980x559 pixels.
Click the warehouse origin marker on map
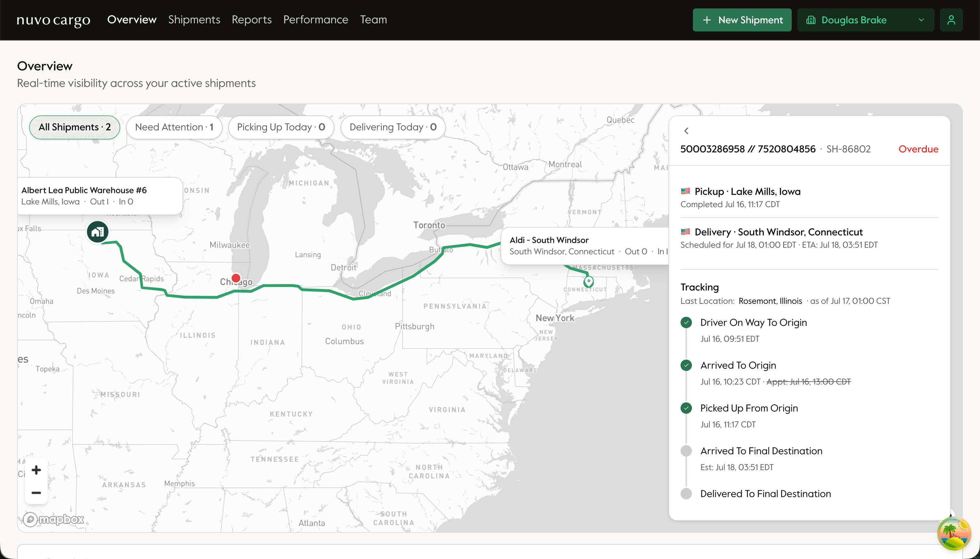tap(98, 232)
